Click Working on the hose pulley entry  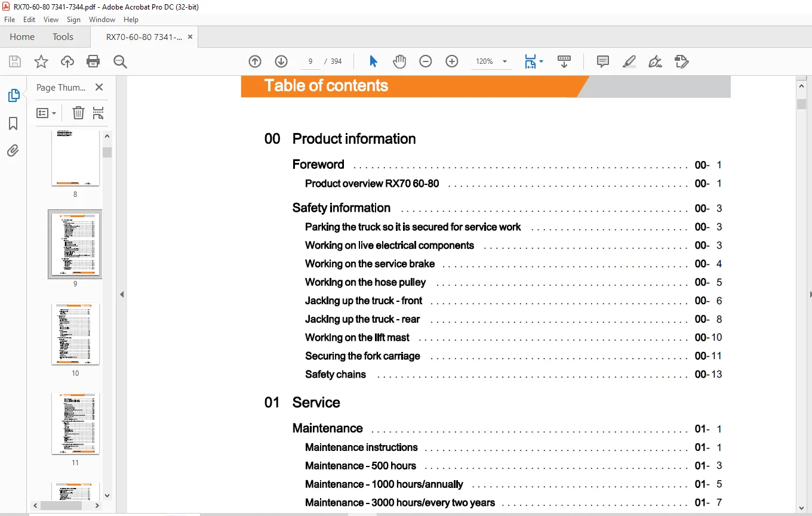[365, 282]
